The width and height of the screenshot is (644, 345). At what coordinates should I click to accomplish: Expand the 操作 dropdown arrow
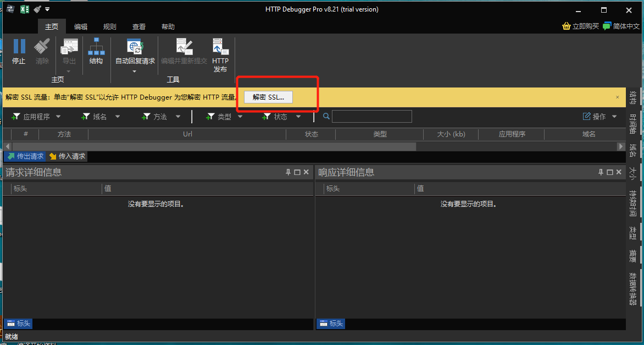pyautogui.click(x=614, y=117)
